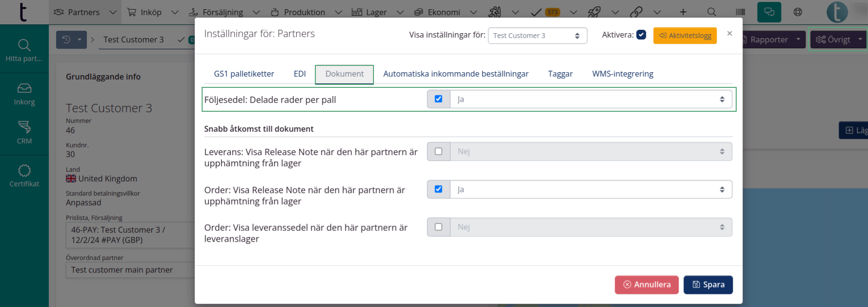Click the barcode scanner icon
868x307 pixels.
pyautogui.click(x=740, y=12)
